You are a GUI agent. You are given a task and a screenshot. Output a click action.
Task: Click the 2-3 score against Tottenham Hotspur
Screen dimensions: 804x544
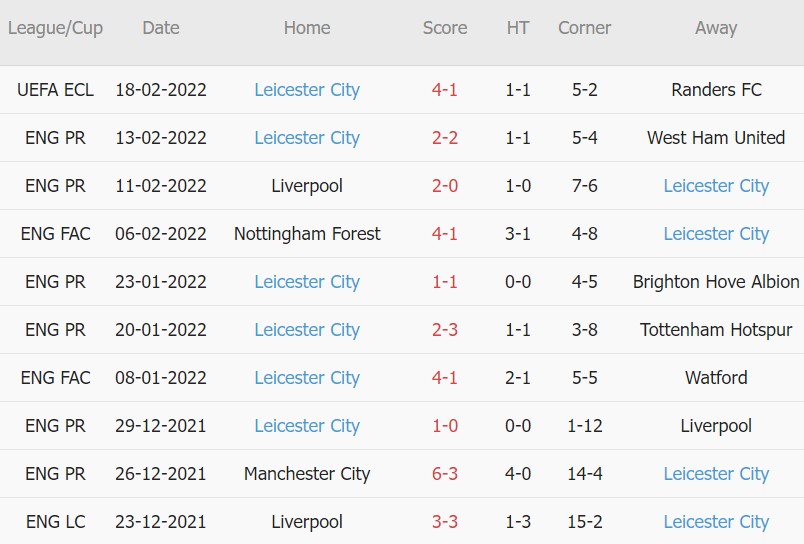pos(445,330)
